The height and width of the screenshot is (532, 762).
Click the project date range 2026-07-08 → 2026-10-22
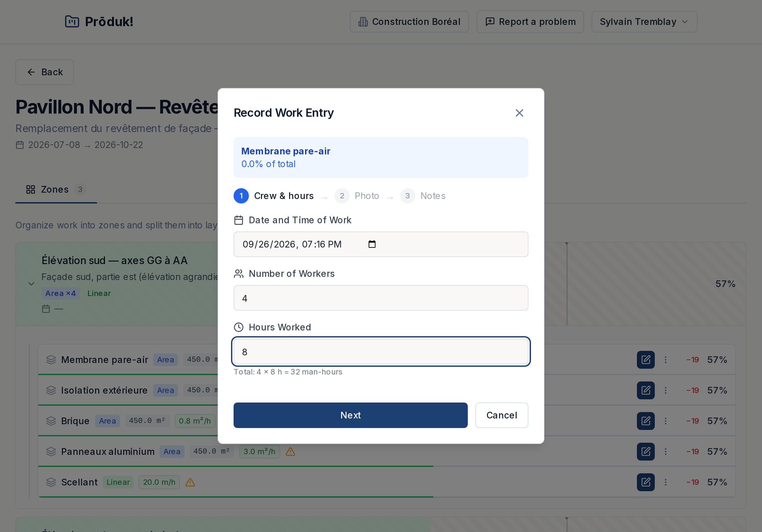(80, 145)
